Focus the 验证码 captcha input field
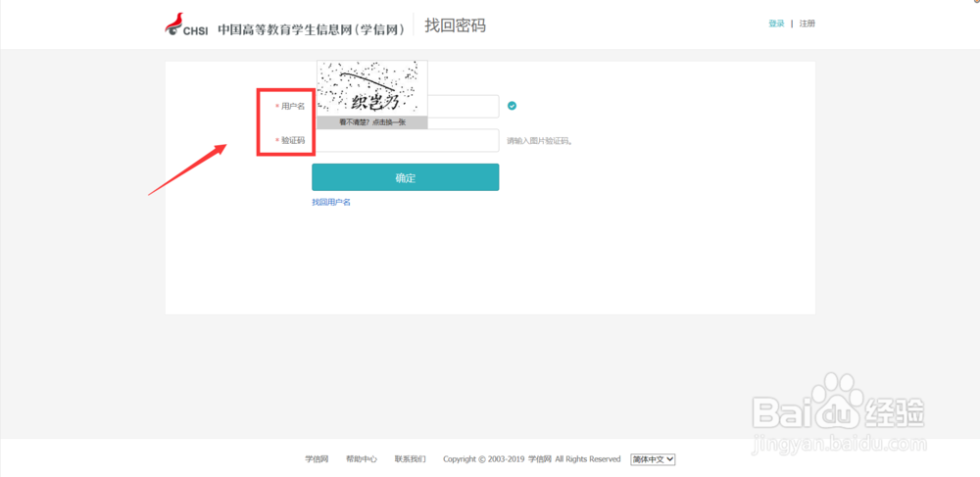 (x=406, y=140)
